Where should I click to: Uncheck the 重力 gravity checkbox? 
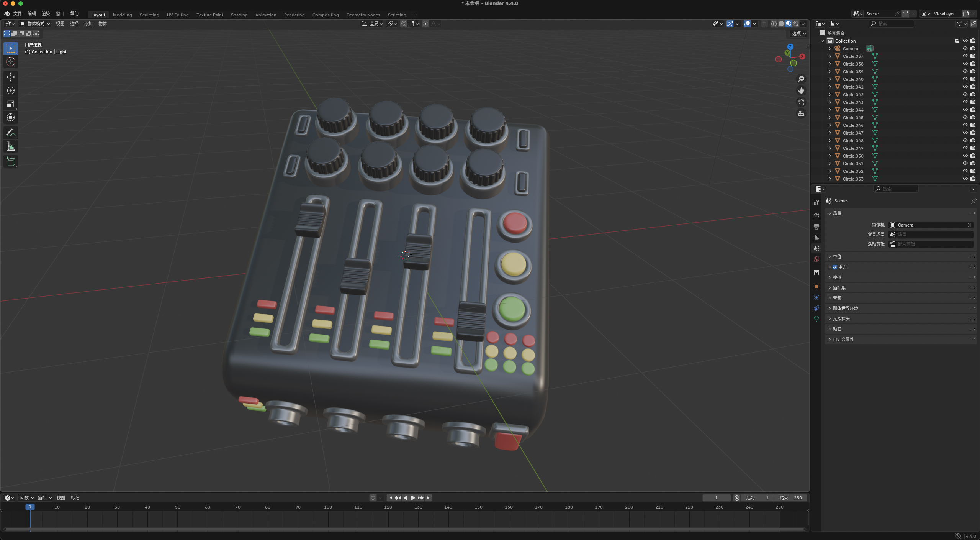[835, 267]
